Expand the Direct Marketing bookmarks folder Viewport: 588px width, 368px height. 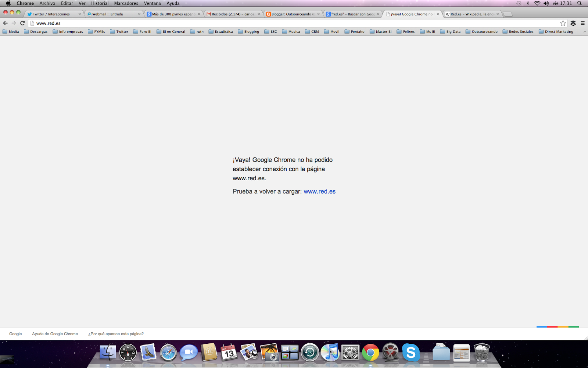[556, 32]
